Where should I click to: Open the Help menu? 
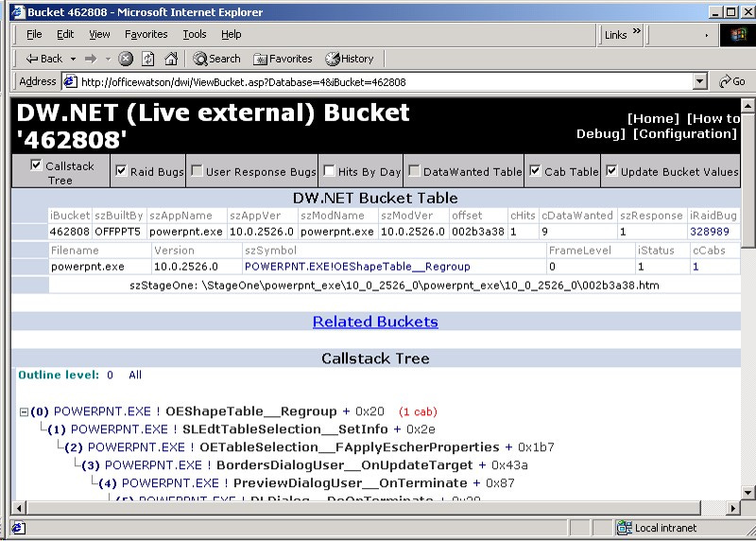click(231, 34)
